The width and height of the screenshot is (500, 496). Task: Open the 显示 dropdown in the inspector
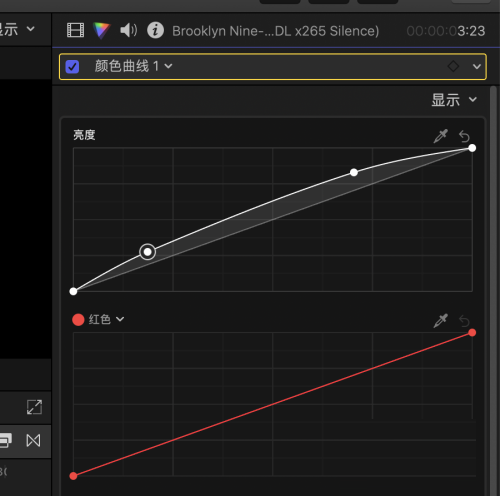454,100
